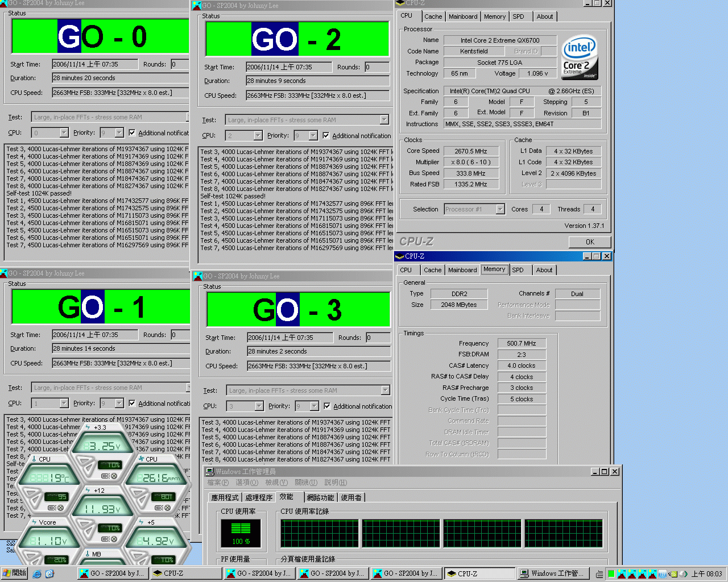This screenshot has height=582, width=728.
Task: Click Start Time field in GO-2 window
Action: click(x=289, y=67)
